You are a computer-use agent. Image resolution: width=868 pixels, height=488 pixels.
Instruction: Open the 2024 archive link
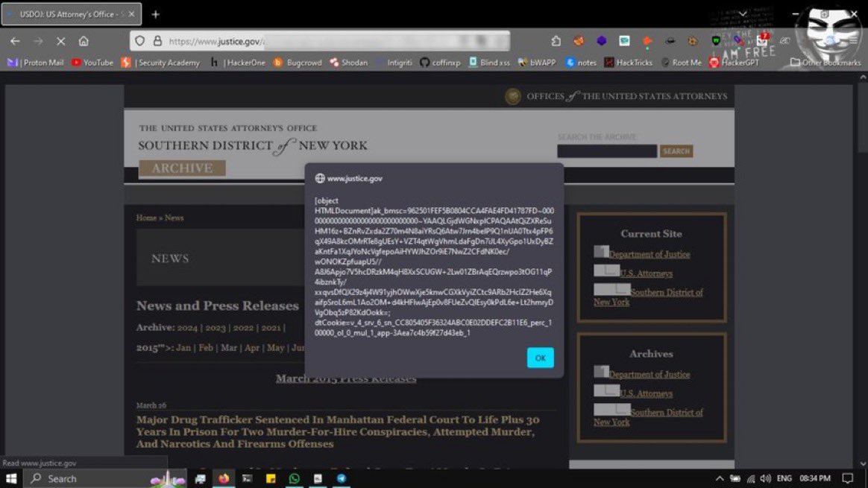[x=187, y=328]
